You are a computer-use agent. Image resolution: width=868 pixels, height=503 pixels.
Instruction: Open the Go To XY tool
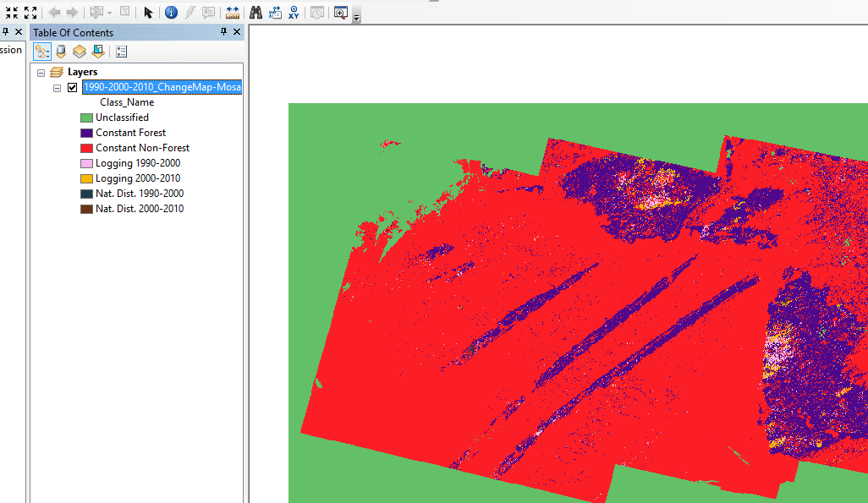click(294, 13)
